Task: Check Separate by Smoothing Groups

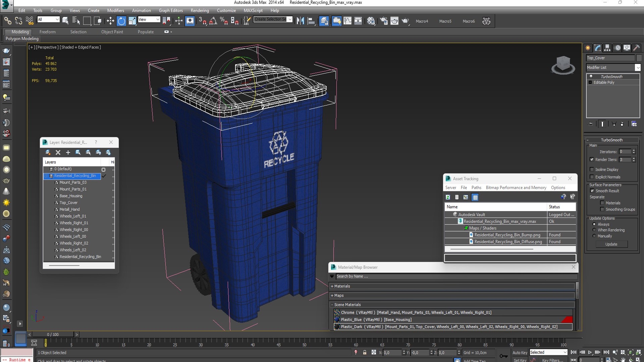Action: coord(602,209)
